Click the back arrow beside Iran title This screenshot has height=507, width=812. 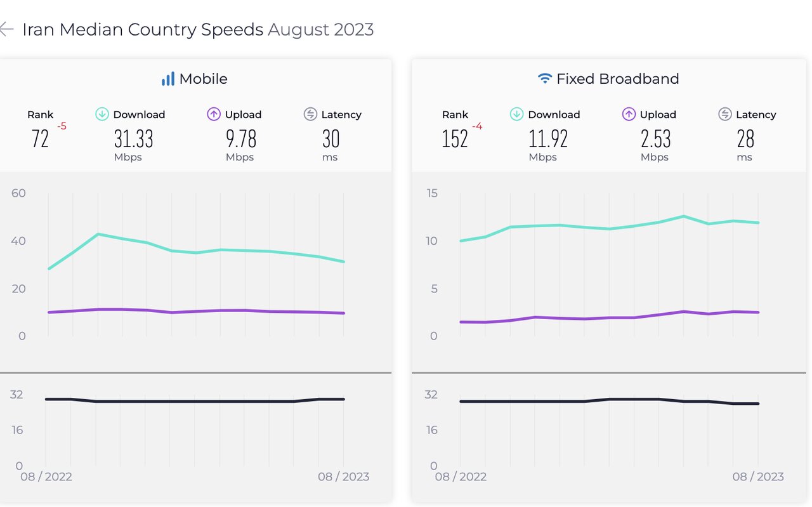(x=6, y=29)
